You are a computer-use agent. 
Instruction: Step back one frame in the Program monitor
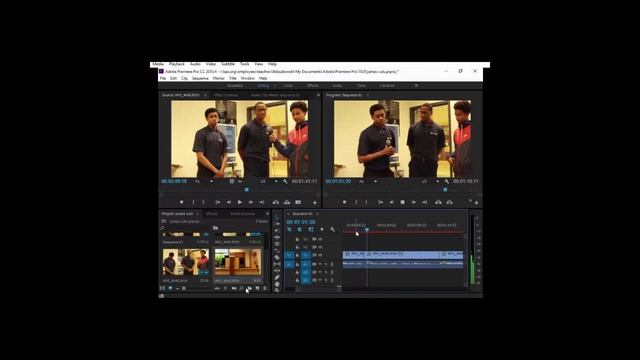click(x=391, y=202)
